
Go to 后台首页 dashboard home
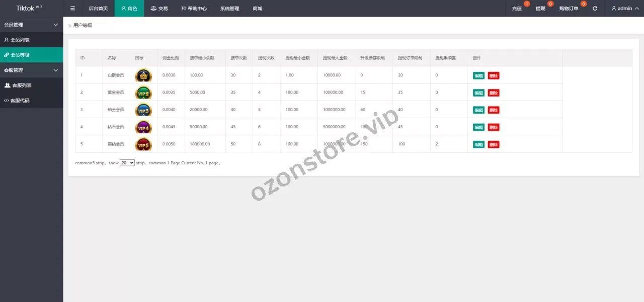(x=98, y=9)
